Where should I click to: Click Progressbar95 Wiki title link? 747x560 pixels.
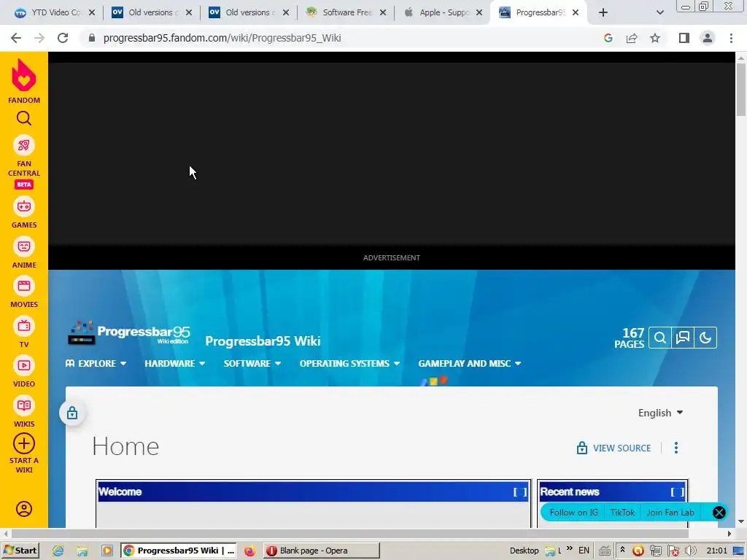click(x=263, y=341)
